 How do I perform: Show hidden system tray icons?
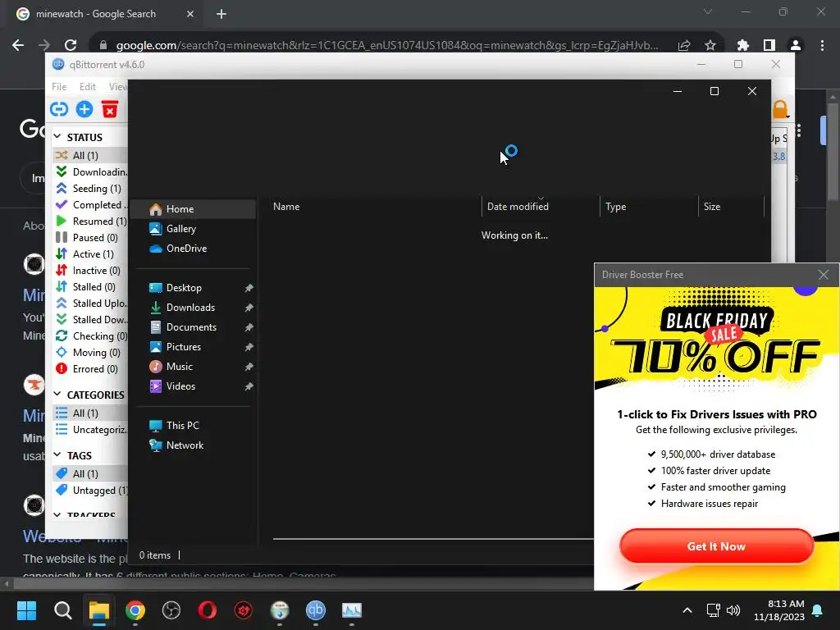(x=687, y=610)
